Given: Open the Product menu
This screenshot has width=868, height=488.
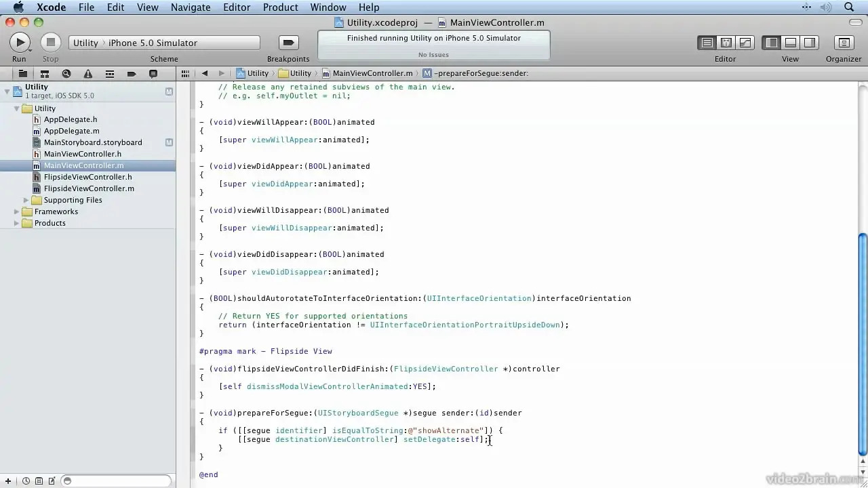Looking at the screenshot, I should point(280,7).
